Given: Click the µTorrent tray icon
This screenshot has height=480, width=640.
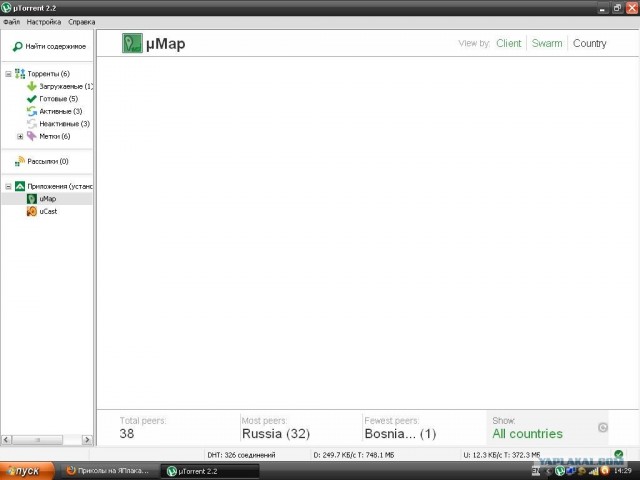Looking at the screenshot, I should point(560,471).
